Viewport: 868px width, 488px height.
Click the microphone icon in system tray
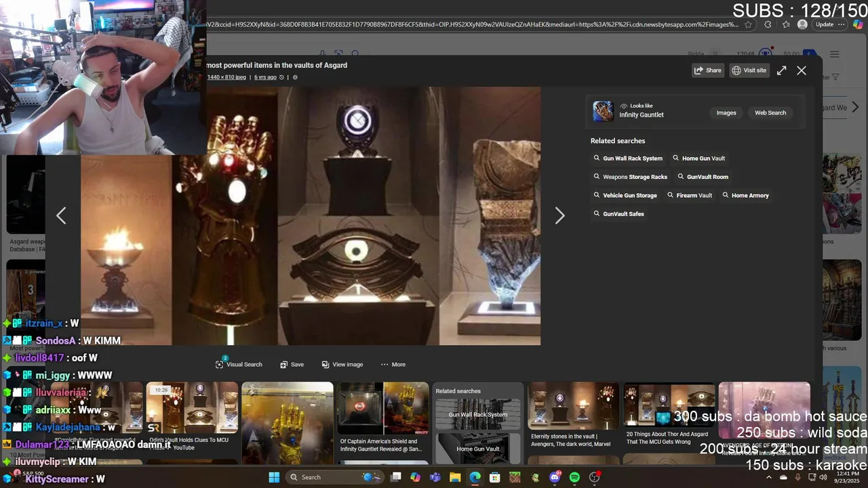click(x=798, y=477)
